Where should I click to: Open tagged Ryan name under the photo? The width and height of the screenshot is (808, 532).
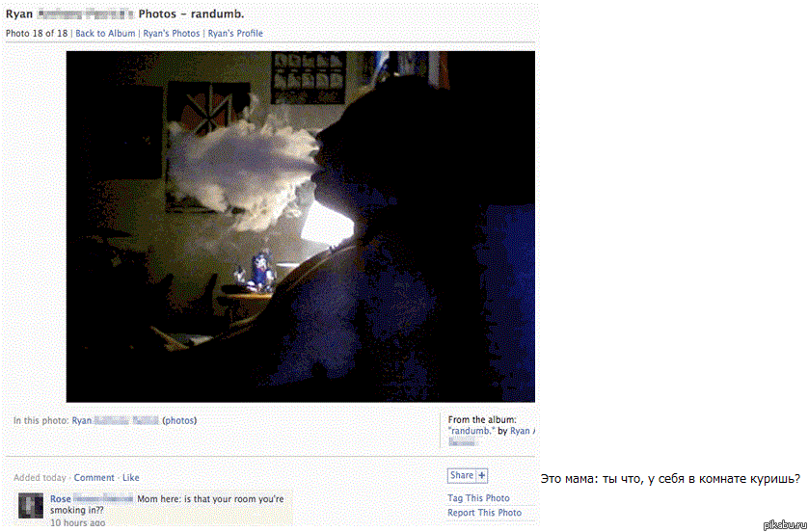115,421
